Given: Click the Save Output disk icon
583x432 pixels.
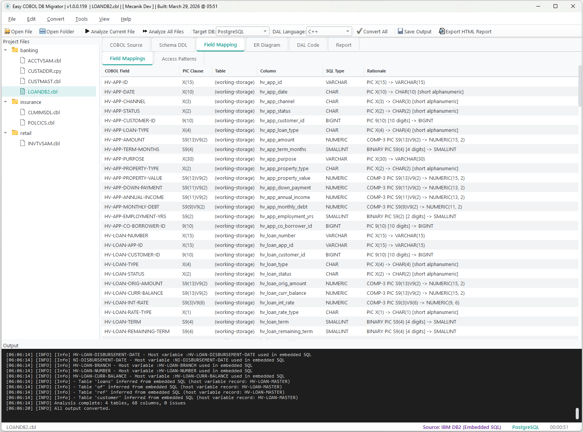Looking at the screenshot, I should point(400,32).
